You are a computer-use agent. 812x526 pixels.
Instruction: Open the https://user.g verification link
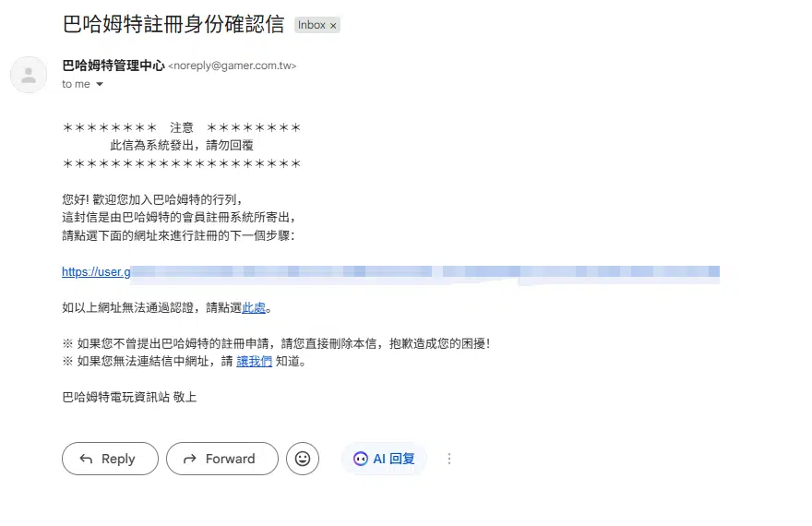390,272
